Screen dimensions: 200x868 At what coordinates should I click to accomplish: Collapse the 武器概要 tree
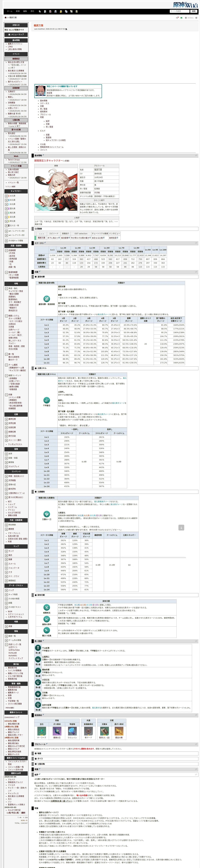click(x=6, y=250)
